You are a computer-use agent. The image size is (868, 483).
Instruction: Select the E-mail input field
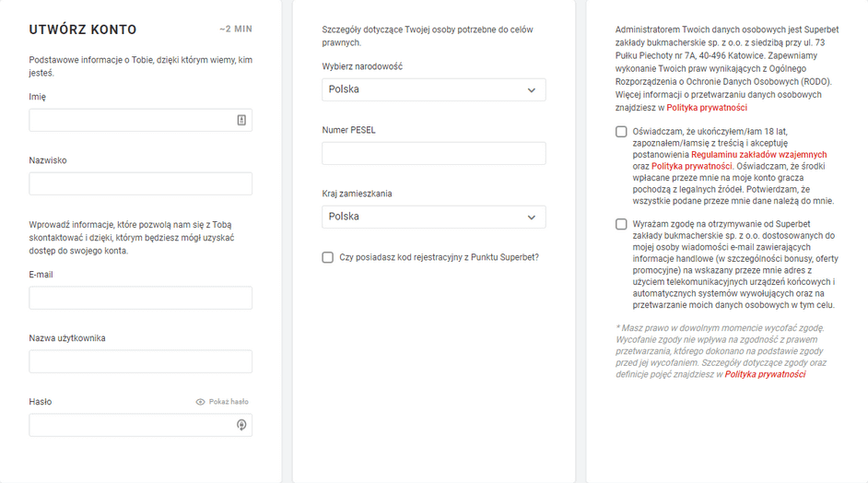point(140,298)
